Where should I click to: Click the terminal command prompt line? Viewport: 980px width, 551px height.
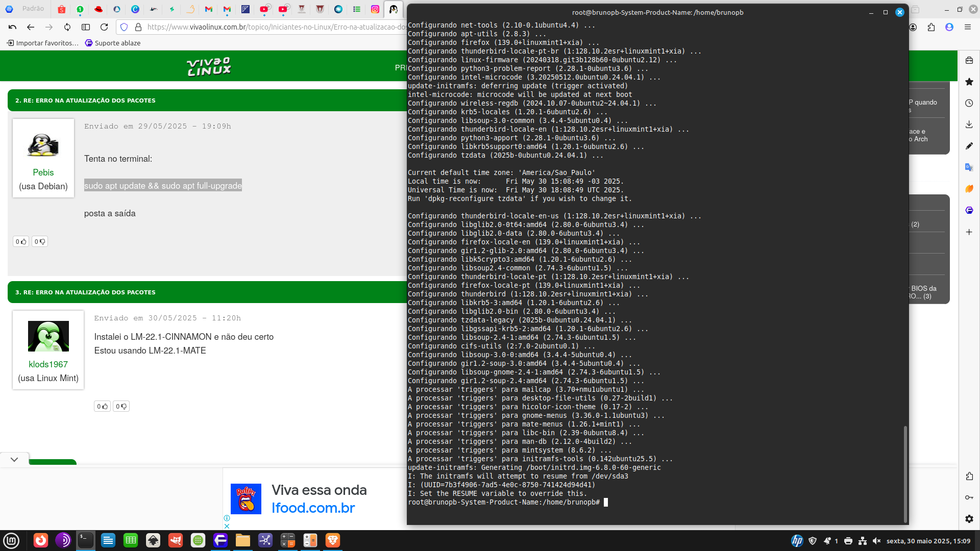pos(508,503)
